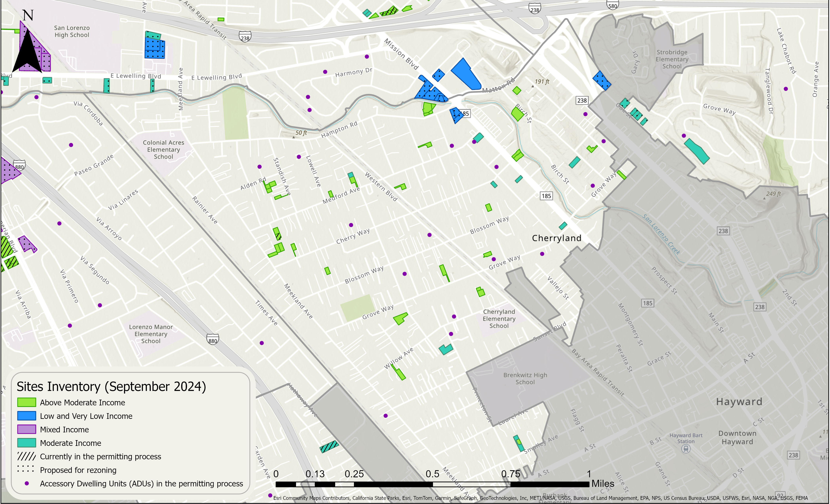Click the black north arrow symbol
The height and width of the screenshot is (504, 830).
(x=27, y=51)
